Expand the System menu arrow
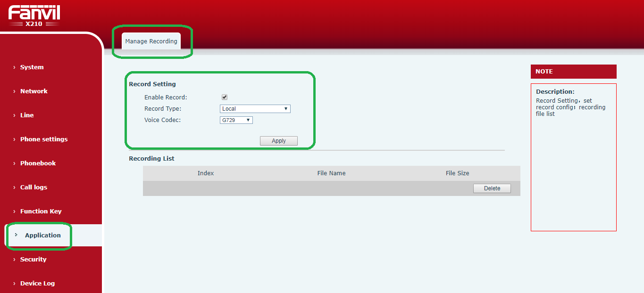 click(x=14, y=67)
